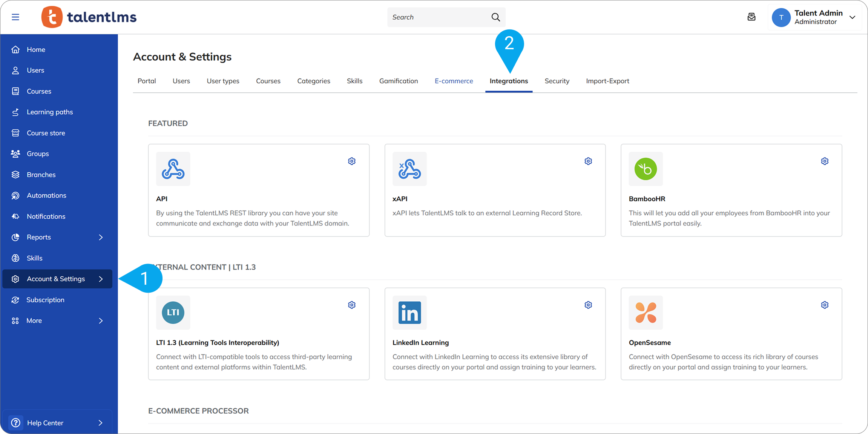Open settings gear on the API card
The image size is (868, 434).
[x=351, y=161]
